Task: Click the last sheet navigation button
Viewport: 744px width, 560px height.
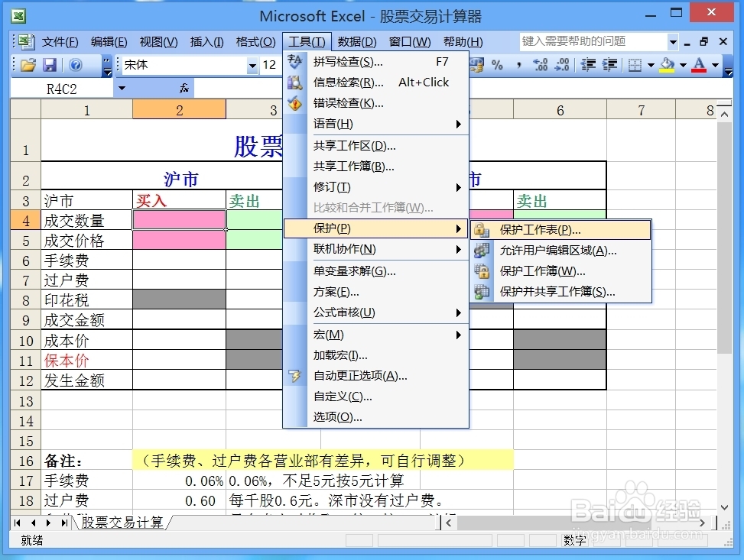Action: (65, 523)
